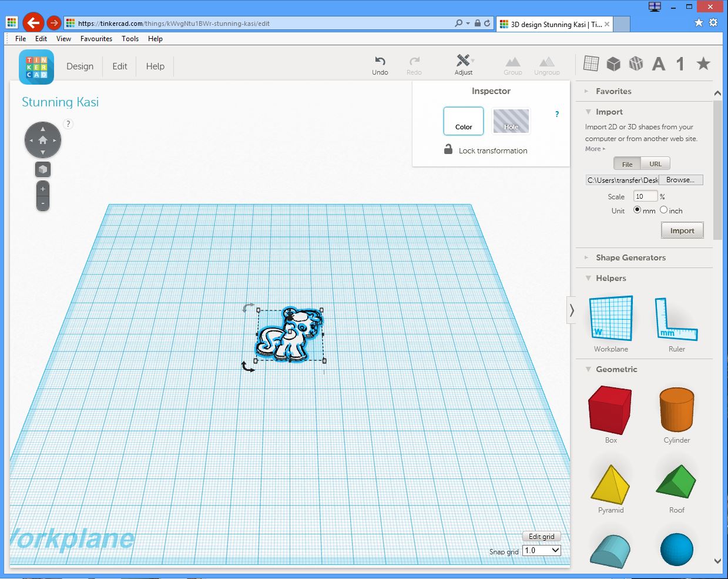This screenshot has height=579, width=728.
Task: Click the Ungroup shapes icon
Action: 547,61
